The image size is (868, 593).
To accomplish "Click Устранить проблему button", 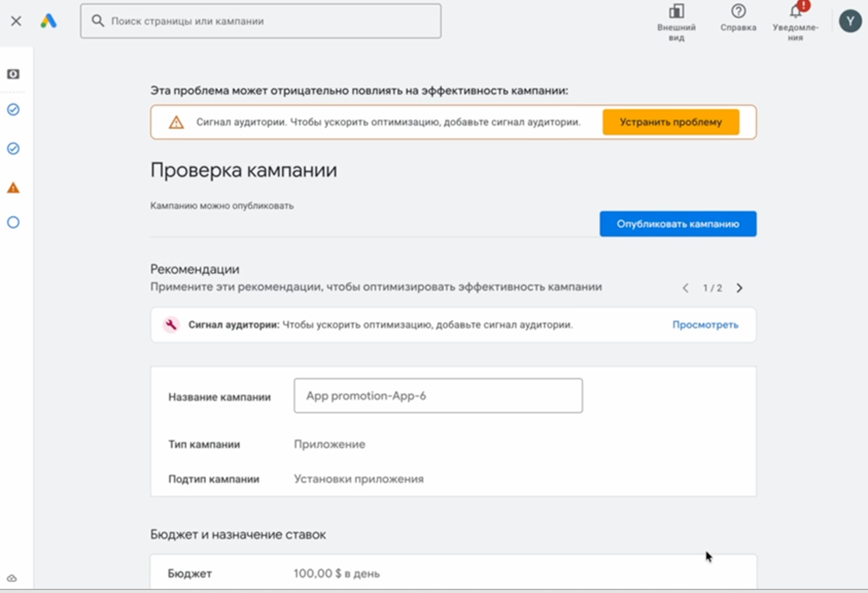I will tap(670, 122).
